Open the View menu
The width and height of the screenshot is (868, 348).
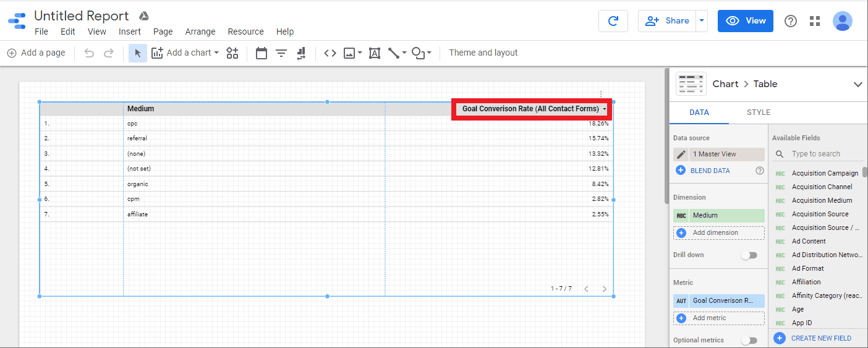tap(97, 32)
